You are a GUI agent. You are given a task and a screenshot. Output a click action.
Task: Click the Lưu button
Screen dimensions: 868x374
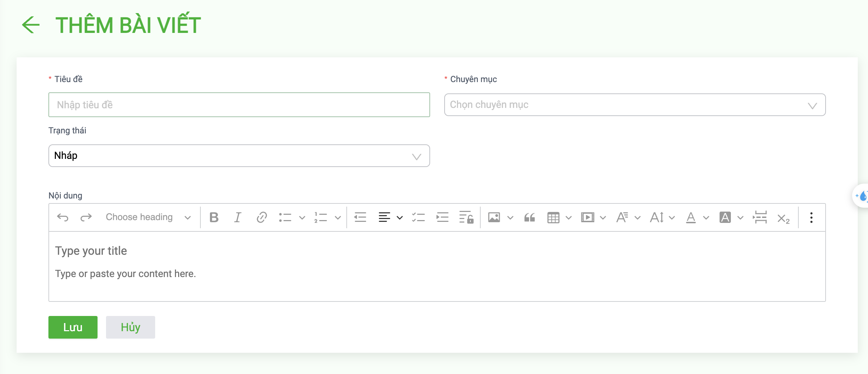pyautogui.click(x=73, y=327)
